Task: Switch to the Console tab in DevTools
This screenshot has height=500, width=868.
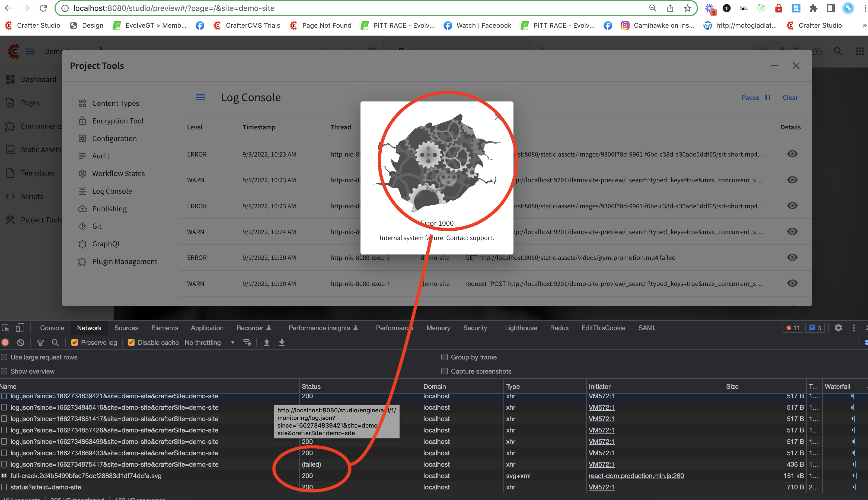Action: [x=52, y=328]
